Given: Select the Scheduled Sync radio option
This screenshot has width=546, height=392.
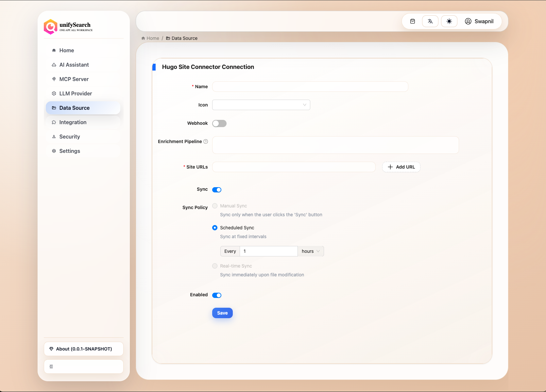Looking at the screenshot, I should (215, 228).
